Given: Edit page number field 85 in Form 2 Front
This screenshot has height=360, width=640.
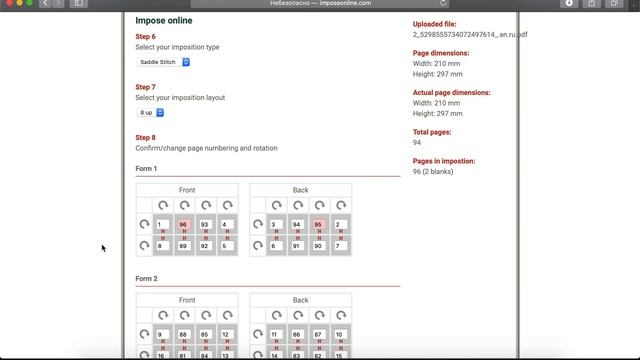Looking at the screenshot, I should click(x=206, y=334).
